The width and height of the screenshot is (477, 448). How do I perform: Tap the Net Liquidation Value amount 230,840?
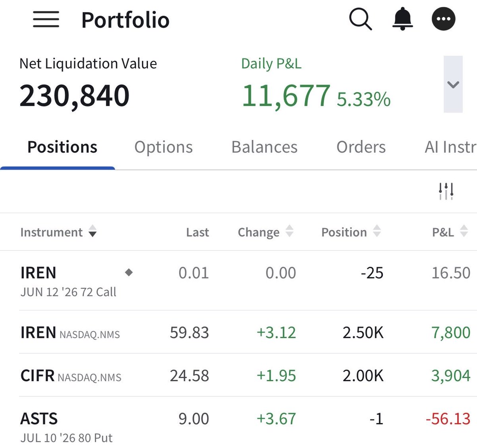tap(74, 96)
